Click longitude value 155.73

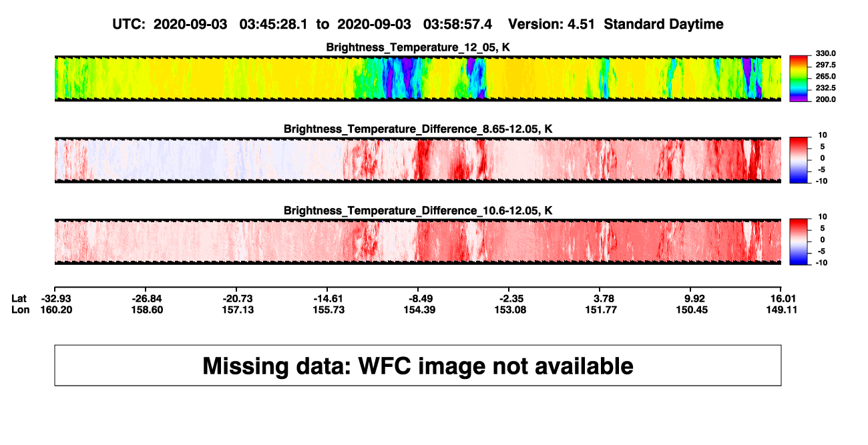pyautogui.click(x=329, y=310)
